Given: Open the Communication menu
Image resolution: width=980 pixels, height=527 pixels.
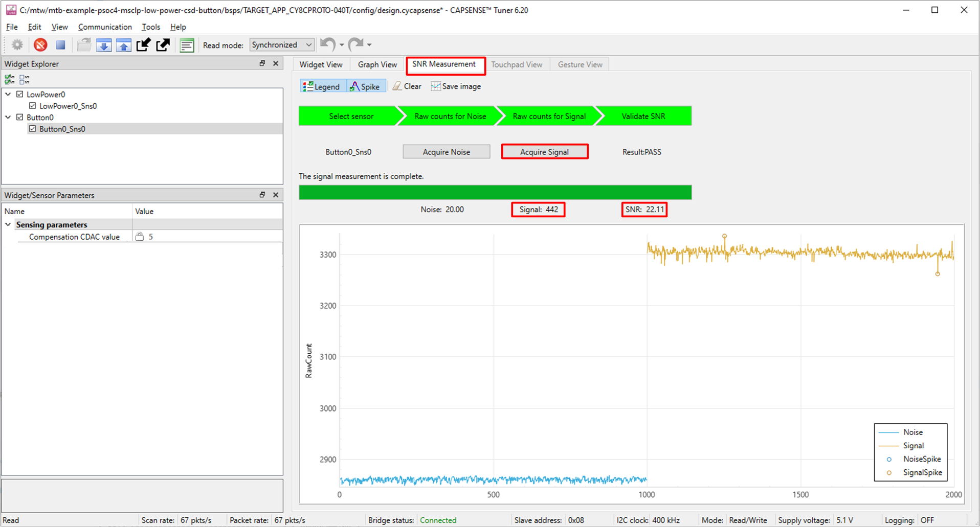Looking at the screenshot, I should coord(105,27).
